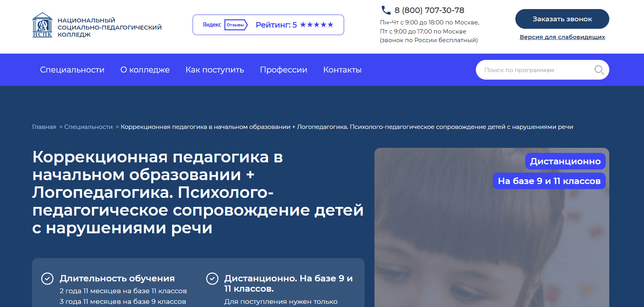The height and width of the screenshot is (307, 644).
Task: Go to Главная breadcrumb link
Action: [44, 127]
